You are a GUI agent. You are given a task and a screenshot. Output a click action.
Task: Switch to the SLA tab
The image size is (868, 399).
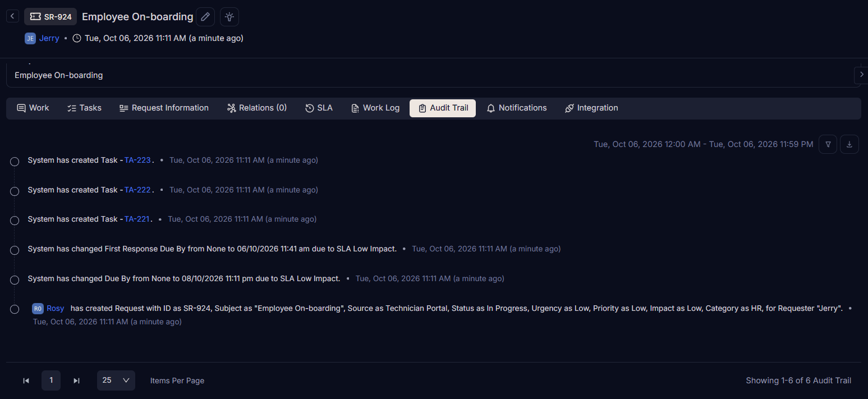pyautogui.click(x=319, y=108)
